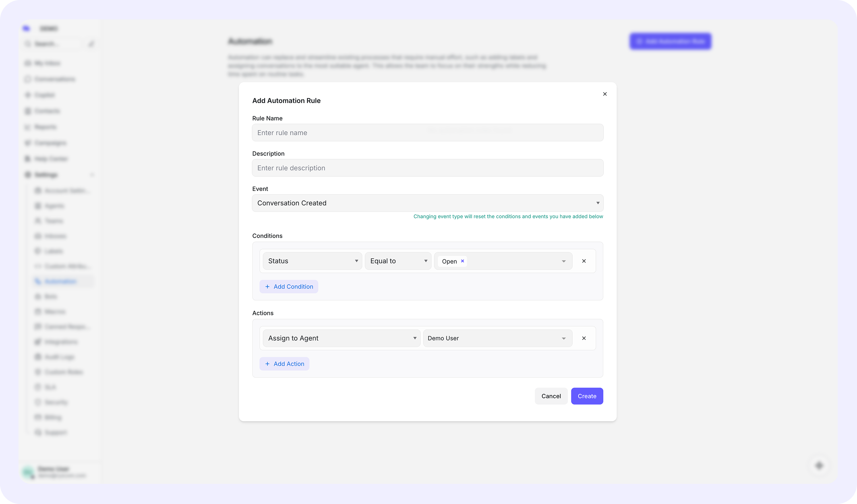Image resolution: width=857 pixels, height=504 pixels.
Task: Open the Copilot section
Action: (44, 95)
